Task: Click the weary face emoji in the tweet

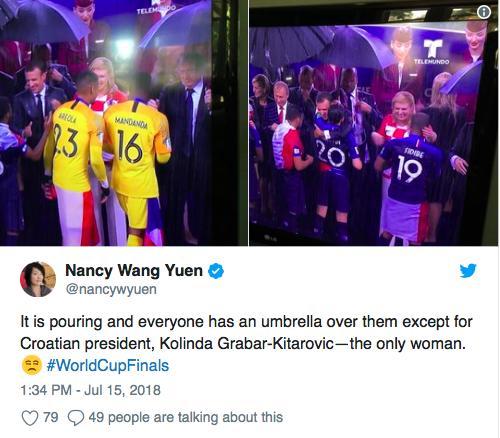Action: pyautogui.click(x=31, y=365)
